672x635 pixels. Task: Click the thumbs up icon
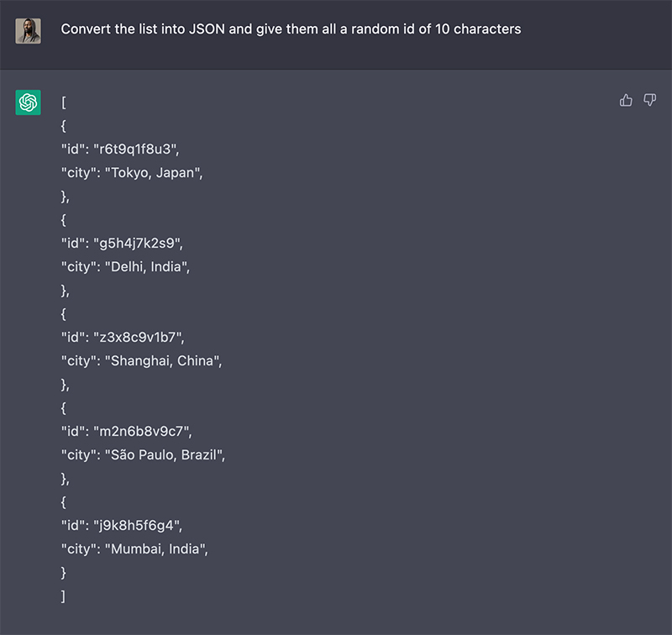pyautogui.click(x=626, y=101)
